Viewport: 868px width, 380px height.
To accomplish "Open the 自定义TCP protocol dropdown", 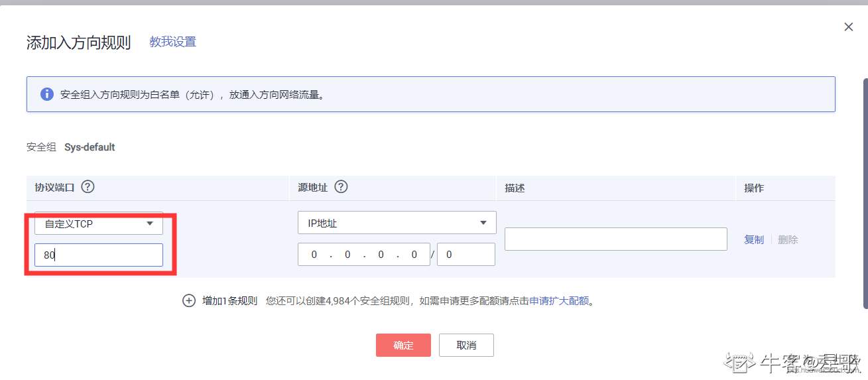I will [x=99, y=223].
